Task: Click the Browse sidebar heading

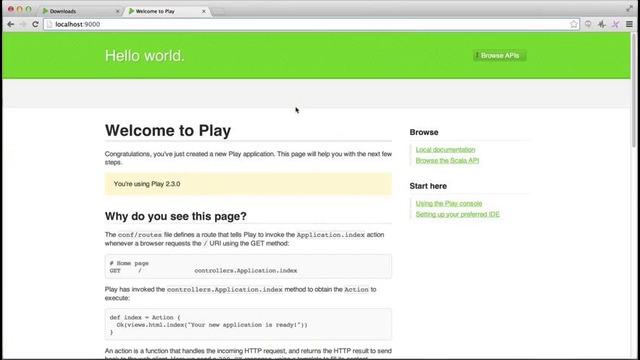Action: (x=424, y=132)
